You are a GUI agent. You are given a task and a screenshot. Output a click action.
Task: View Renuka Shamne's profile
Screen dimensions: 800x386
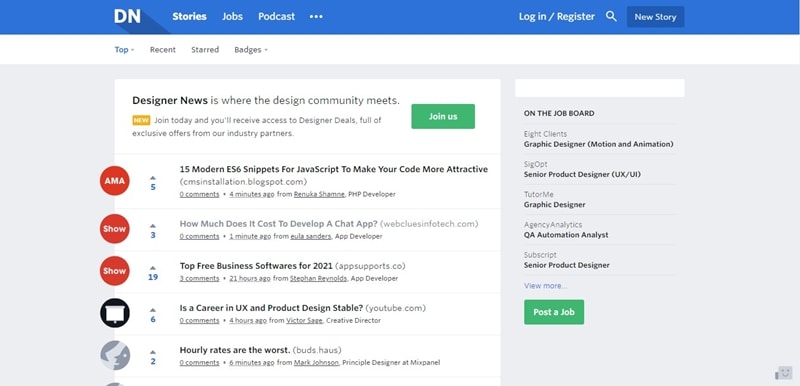coord(319,194)
